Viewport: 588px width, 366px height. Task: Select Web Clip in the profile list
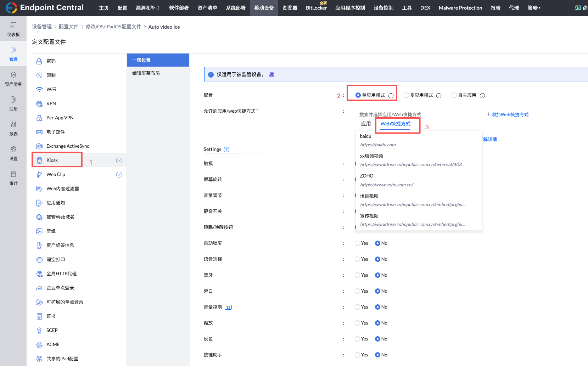click(56, 174)
